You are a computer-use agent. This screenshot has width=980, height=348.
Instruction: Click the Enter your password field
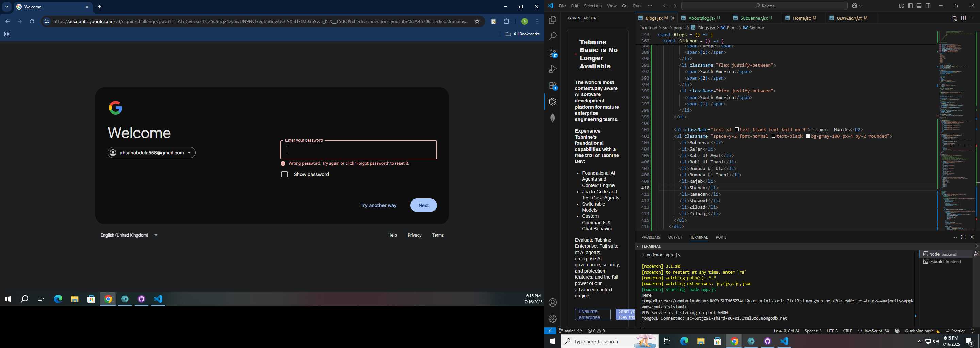358,150
